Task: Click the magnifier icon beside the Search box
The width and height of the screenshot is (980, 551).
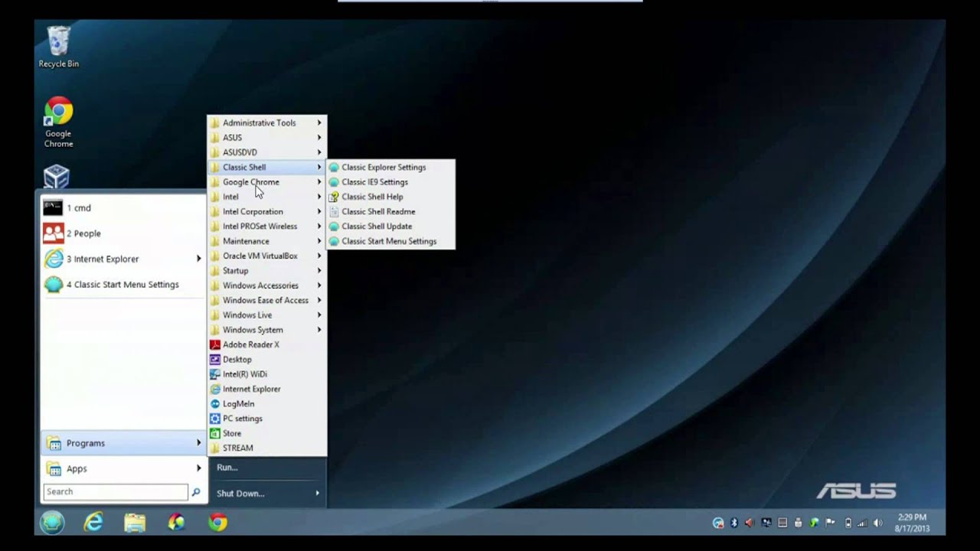Action: coord(196,492)
